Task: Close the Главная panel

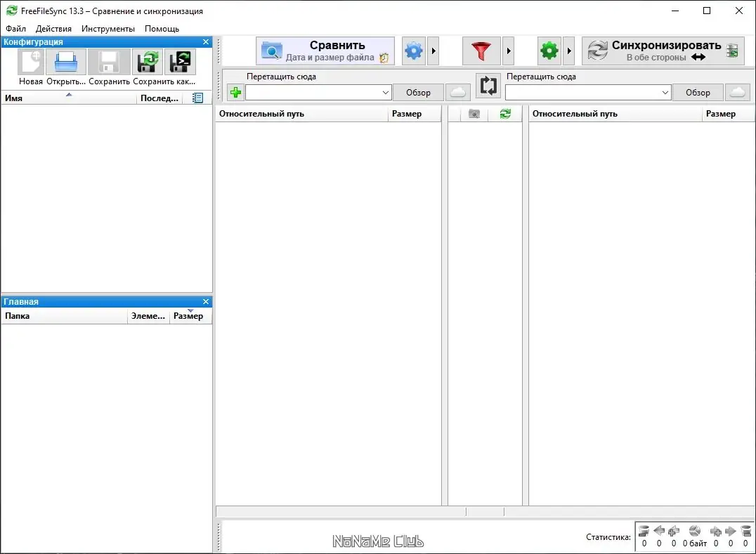Action: [x=206, y=301]
